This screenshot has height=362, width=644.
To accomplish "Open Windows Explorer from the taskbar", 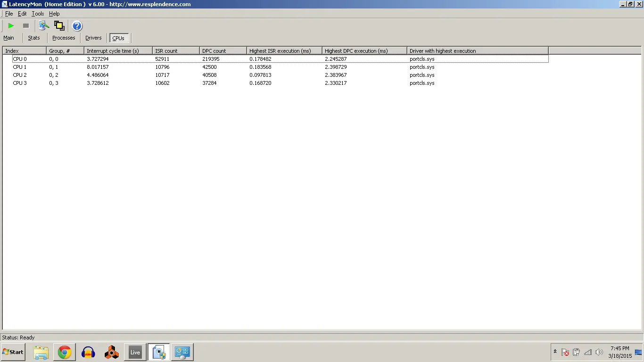I will 41,352.
